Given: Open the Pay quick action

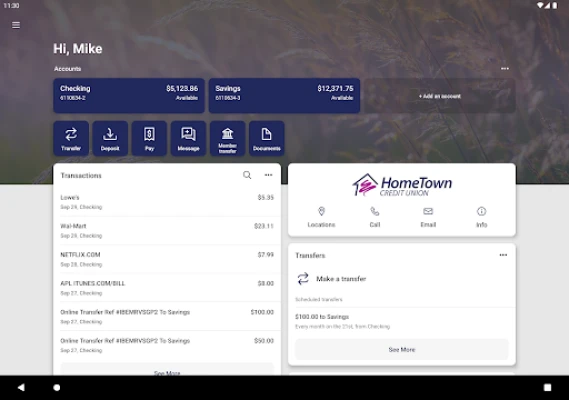Looking at the screenshot, I should (149, 138).
